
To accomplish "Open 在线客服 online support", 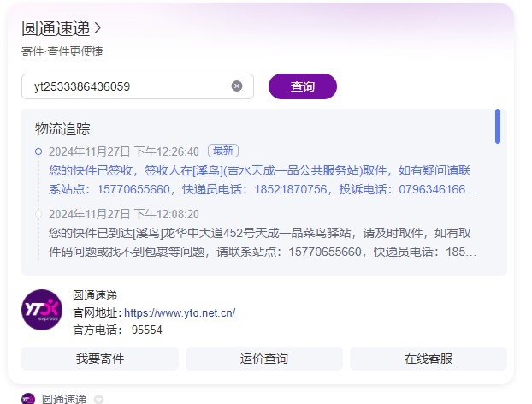I will point(429,359).
